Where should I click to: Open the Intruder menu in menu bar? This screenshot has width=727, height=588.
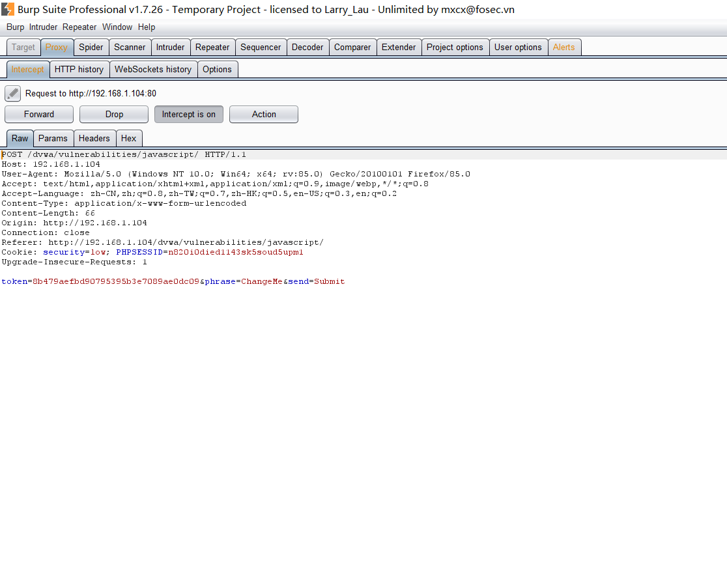[x=43, y=27]
